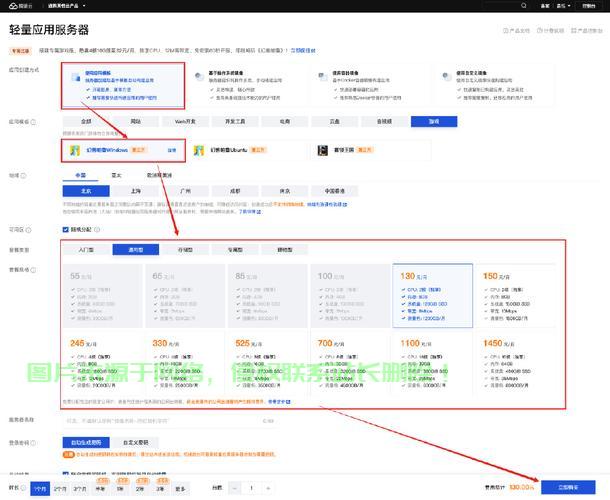
Task: Select the Shanghai region button
Action: pos(135,191)
